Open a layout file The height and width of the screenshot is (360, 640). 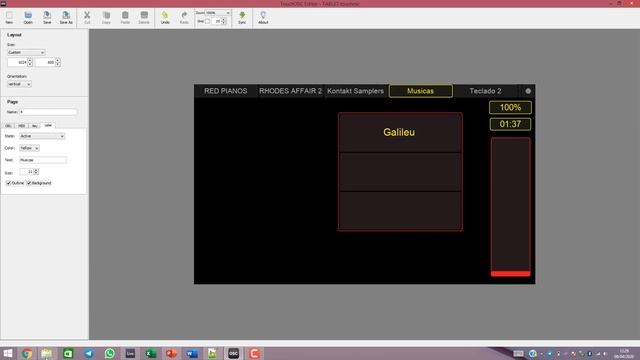pyautogui.click(x=28, y=18)
